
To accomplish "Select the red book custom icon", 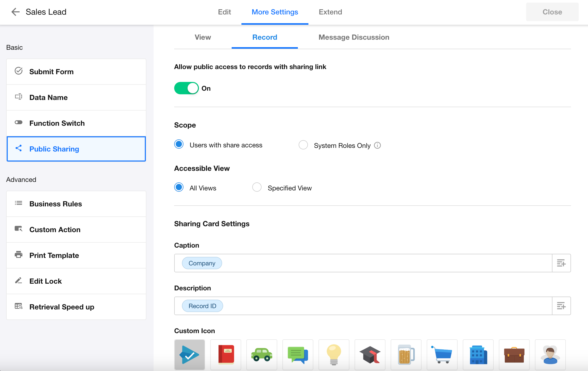I will (x=226, y=355).
